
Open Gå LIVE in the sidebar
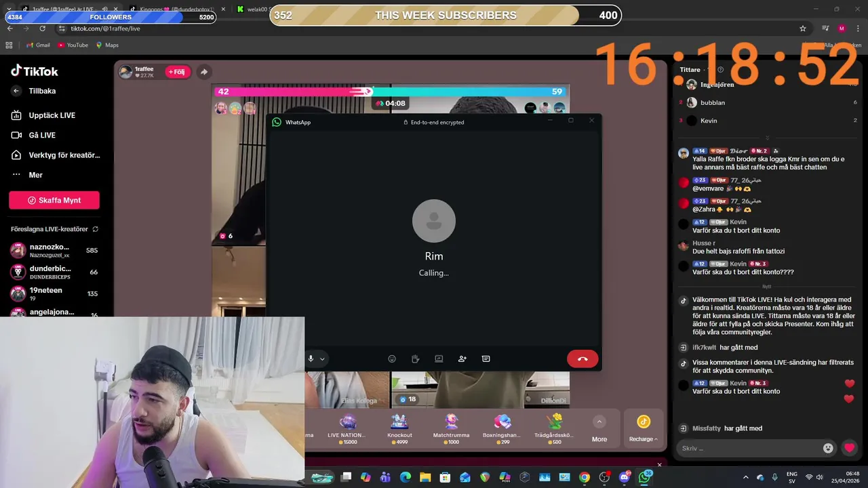click(x=33, y=135)
